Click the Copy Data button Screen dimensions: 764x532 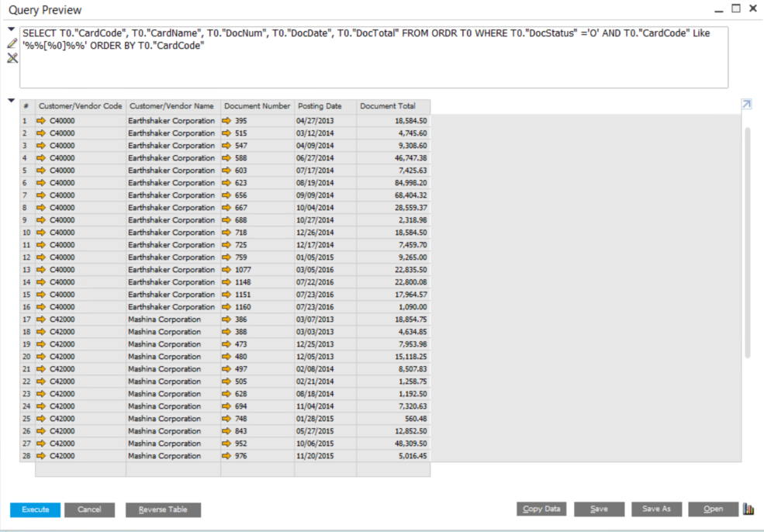point(541,509)
